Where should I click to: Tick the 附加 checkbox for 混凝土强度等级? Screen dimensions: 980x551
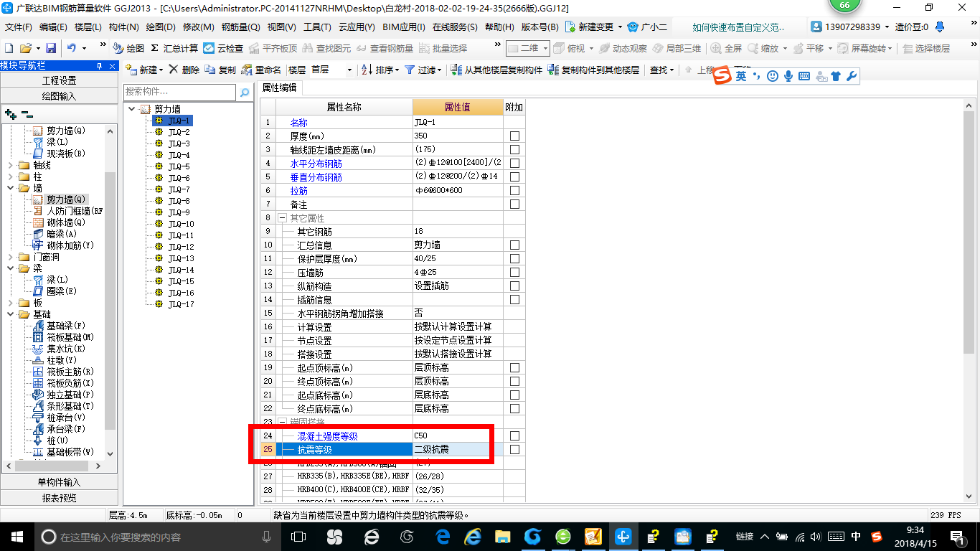click(514, 435)
